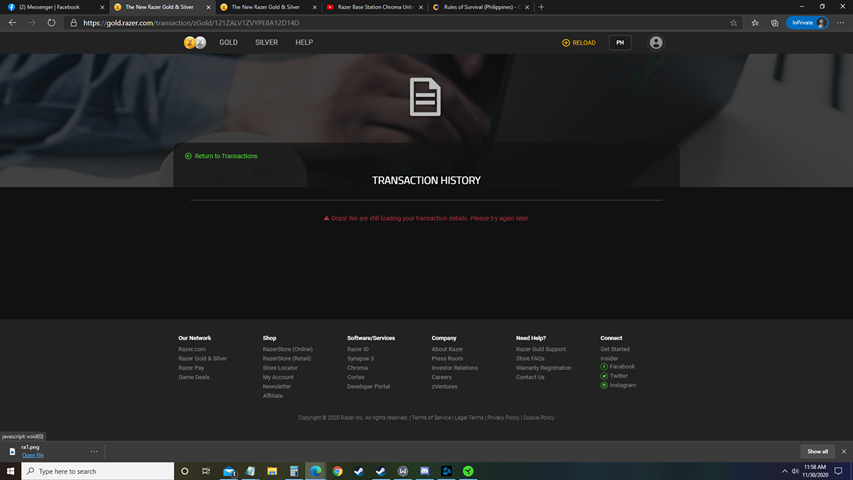
Task: Go back with the browser back arrow
Action: [12, 23]
